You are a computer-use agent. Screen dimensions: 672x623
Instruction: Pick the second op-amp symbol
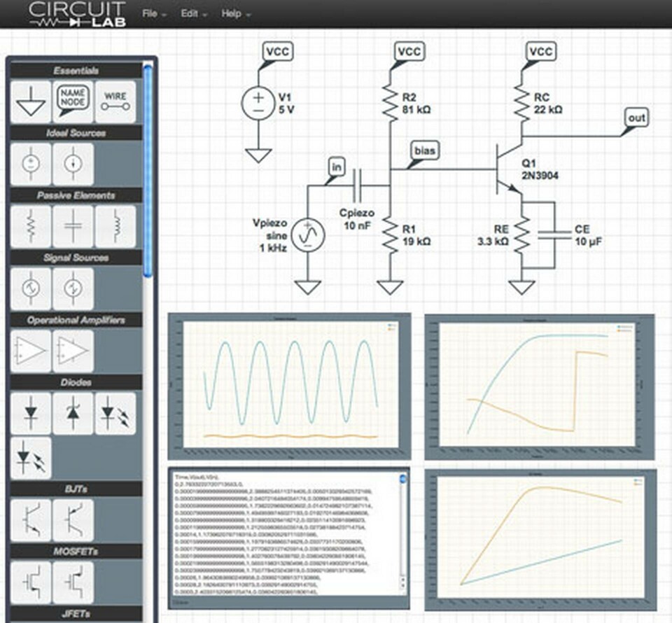[x=73, y=351]
